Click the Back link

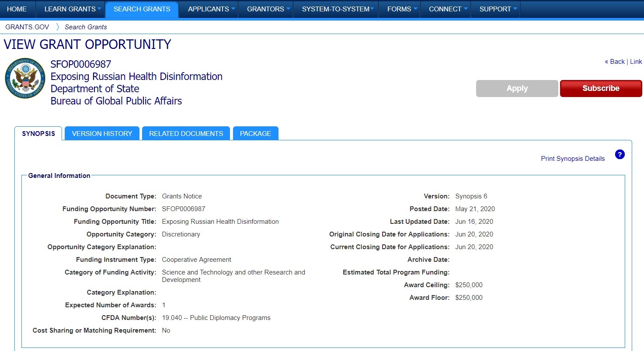pos(615,62)
